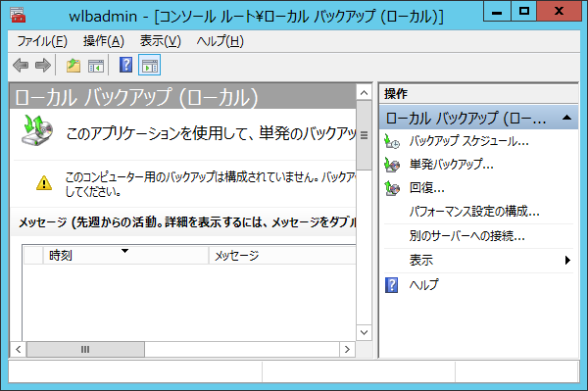Open the ファイル(F) menu
The image size is (588, 391).
pos(42,41)
